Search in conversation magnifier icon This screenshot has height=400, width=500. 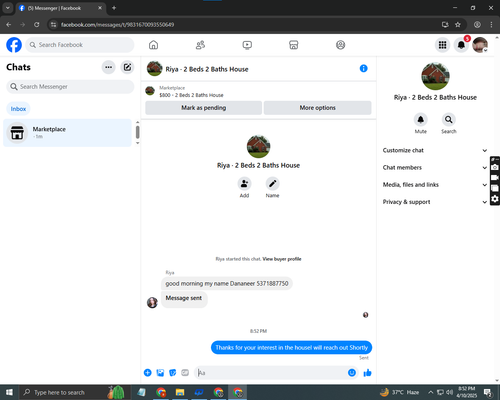click(x=449, y=119)
